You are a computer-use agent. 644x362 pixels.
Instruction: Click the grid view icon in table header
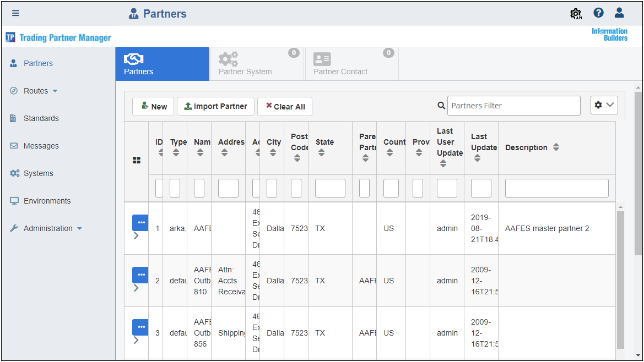137,160
